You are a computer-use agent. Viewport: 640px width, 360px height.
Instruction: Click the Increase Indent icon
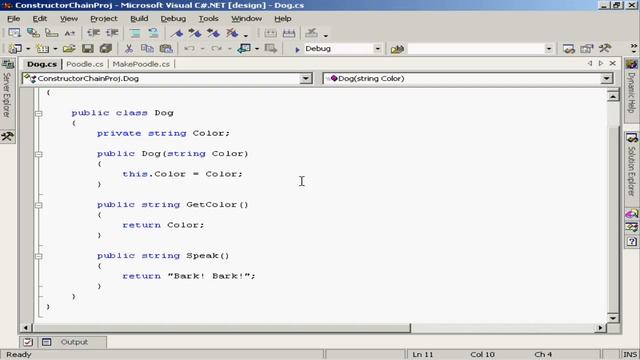tap(112, 33)
